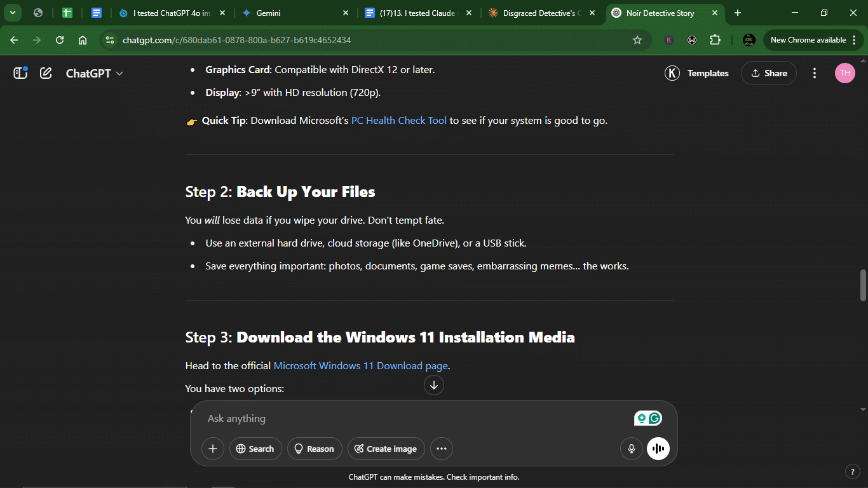868x488 pixels.
Task: Open the W circle extension icon
Action: pos(692,40)
